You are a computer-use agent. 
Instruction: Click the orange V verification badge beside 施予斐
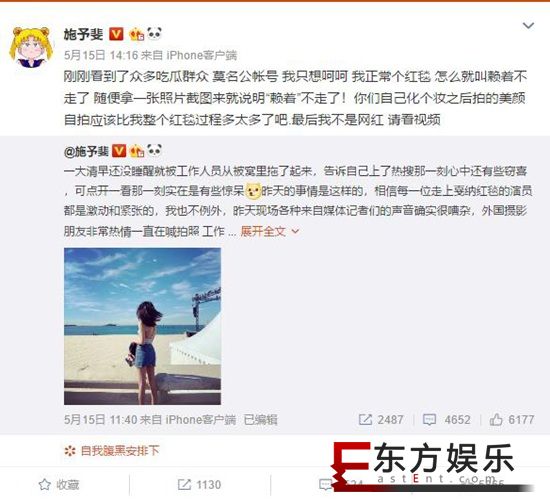[x=116, y=34]
